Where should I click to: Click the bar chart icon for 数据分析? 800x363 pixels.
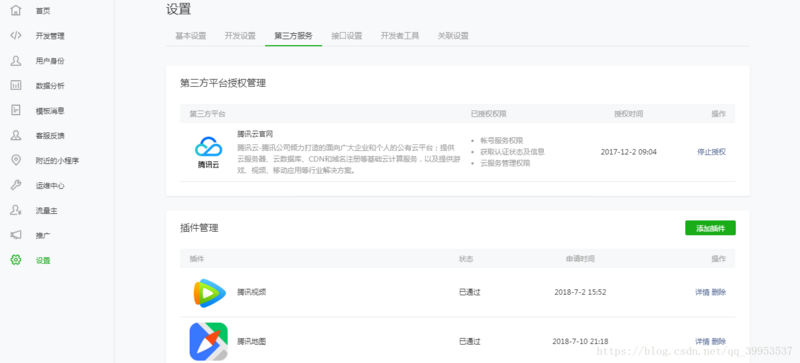(x=16, y=85)
